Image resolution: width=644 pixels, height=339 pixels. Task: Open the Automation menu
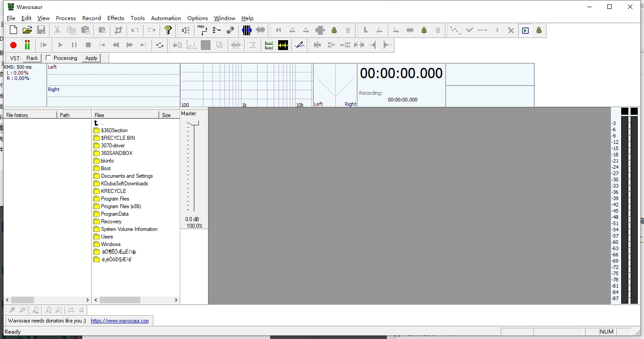166,18
